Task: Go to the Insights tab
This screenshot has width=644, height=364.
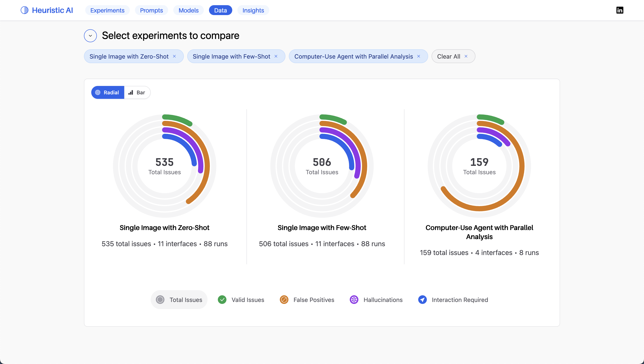Action: (x=253, y=10)
